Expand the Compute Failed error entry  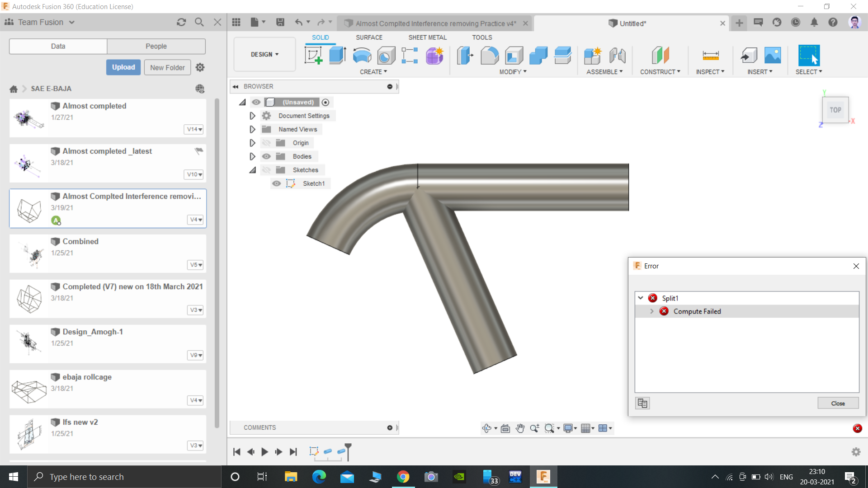[651, 311]
